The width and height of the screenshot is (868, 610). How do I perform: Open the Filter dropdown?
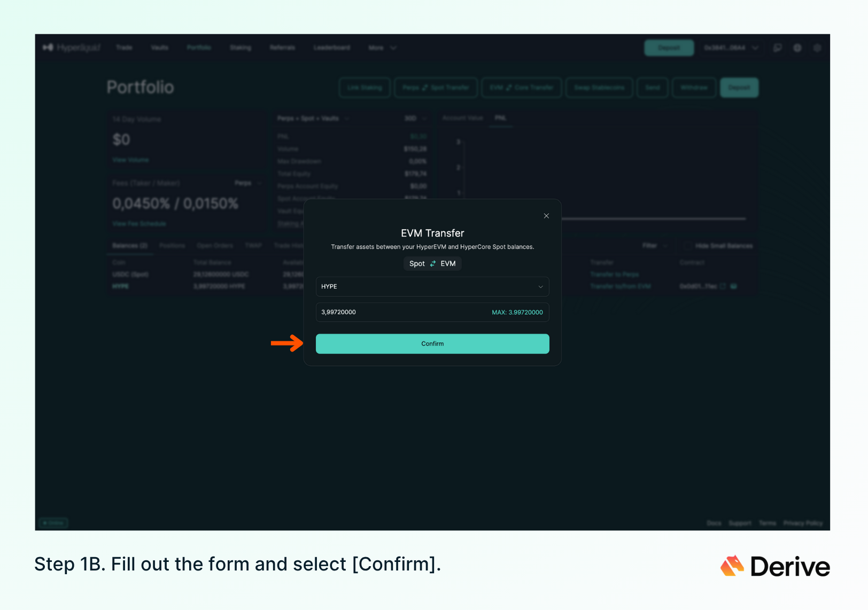tap(655, 246)
